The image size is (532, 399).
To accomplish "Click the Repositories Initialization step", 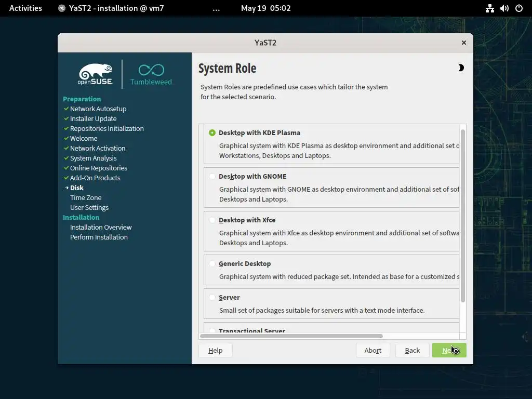I will click(x=107, y=129).
